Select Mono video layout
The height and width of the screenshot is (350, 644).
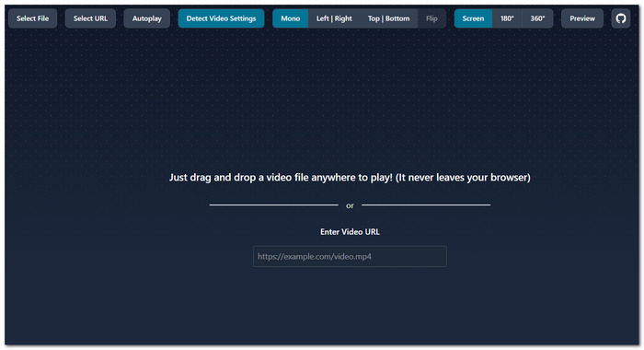(291, 18)
